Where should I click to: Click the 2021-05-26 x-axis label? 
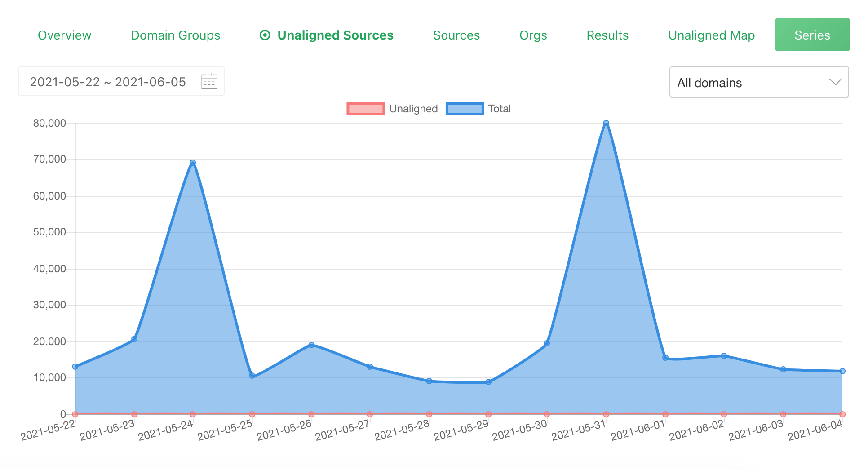tap(284, 430)
